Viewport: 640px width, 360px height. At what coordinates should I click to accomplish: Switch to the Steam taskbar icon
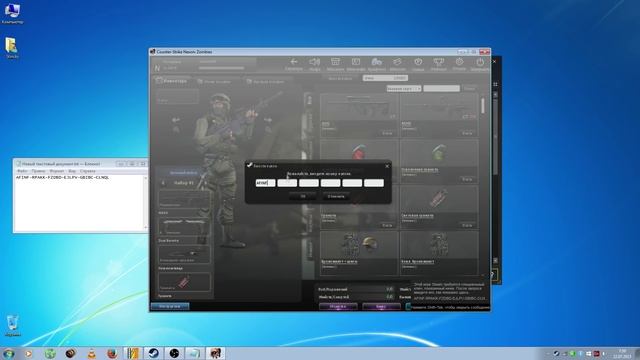tap(153, 353)
